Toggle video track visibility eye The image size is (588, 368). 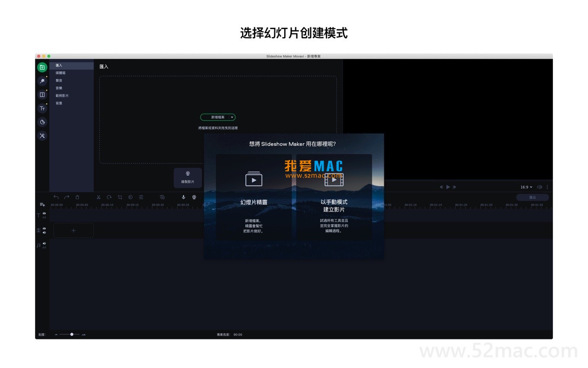tap(44, 228)
